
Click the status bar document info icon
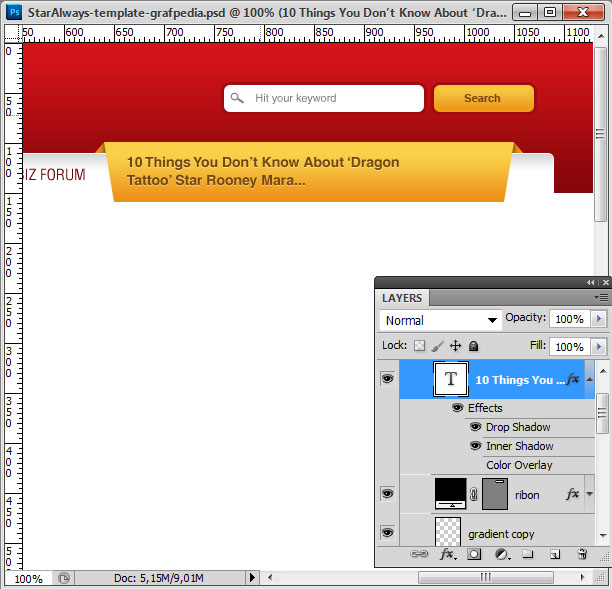[x=64, y=578]
